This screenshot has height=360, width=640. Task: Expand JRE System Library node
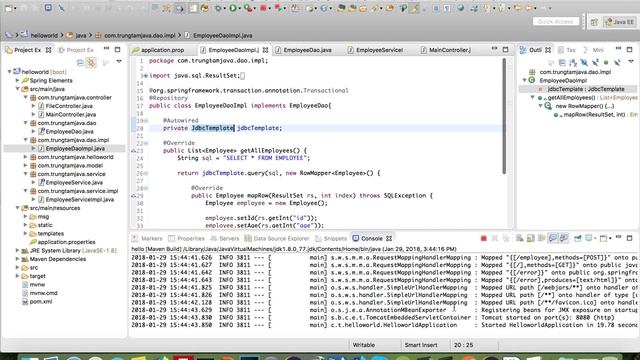click(18, 250)
